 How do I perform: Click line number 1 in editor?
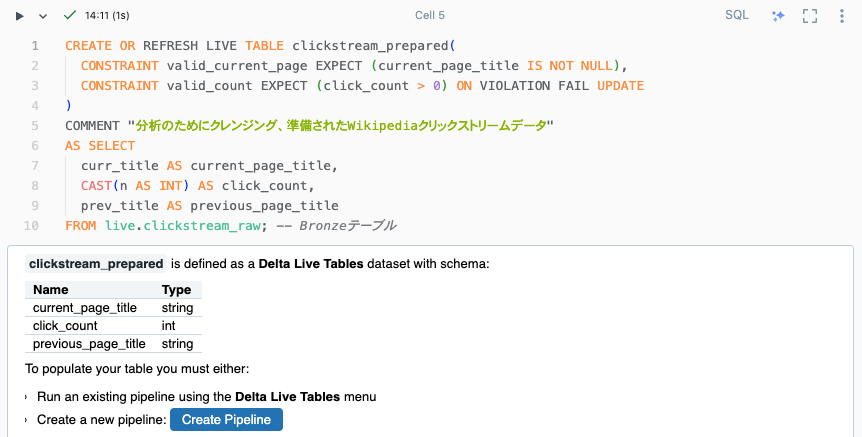35,46
